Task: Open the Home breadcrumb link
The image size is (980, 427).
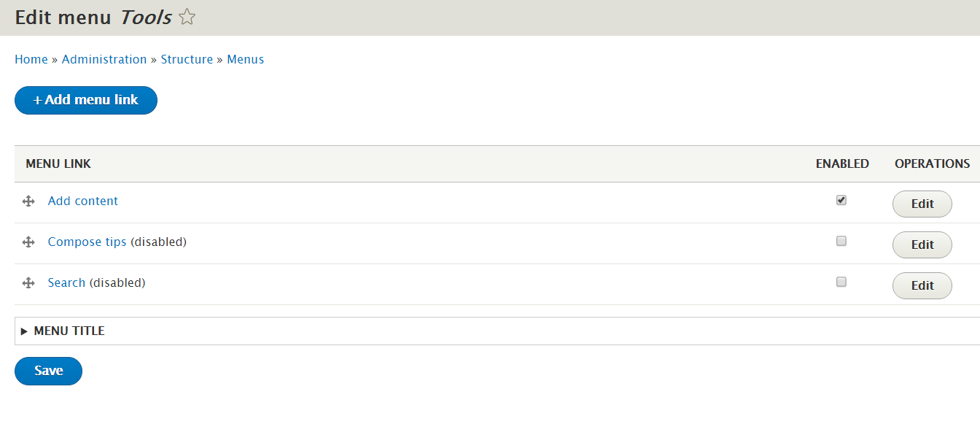Action: coord(31,59)
